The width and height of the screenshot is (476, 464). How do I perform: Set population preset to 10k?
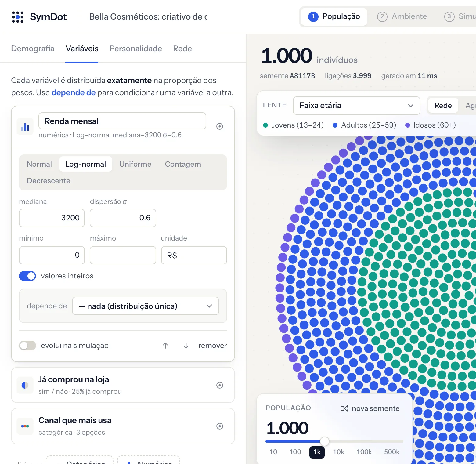[338, 452]
